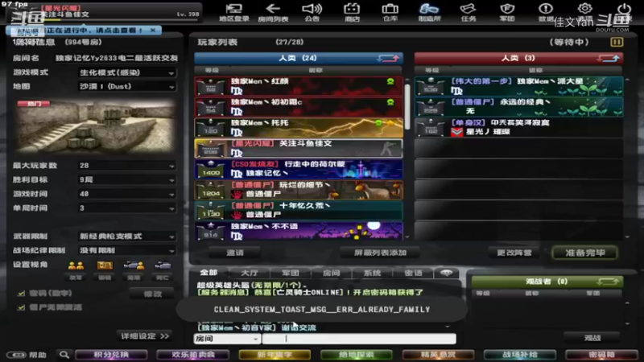Open the 游戏模式 game mode dropdown
The height and width of the screenshot is (362, 644).
(127, 72)
